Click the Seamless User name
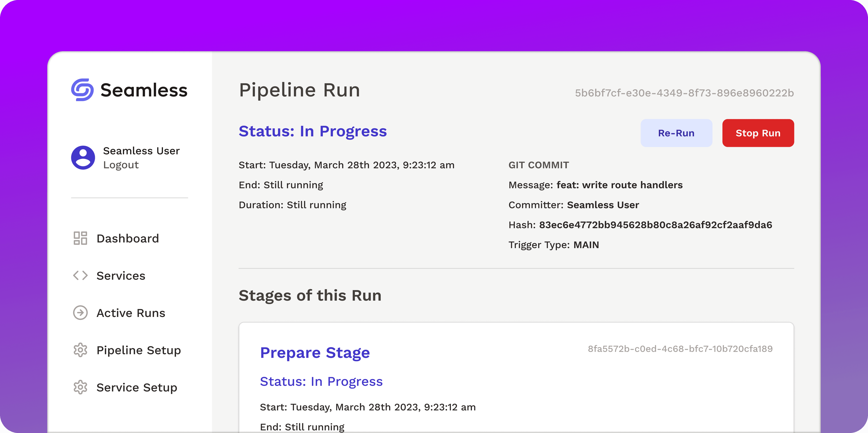This screenshot has width=868, height=433. [x=142, y=151]
